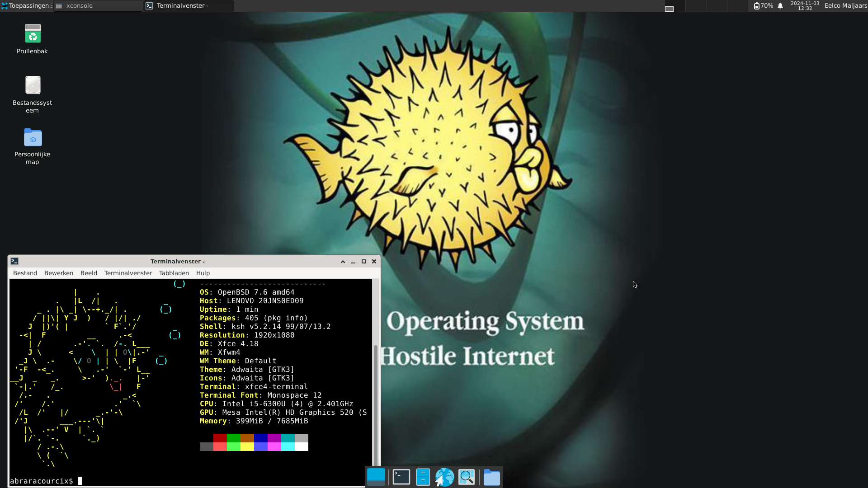Click the file manager taskbar icon
868x488 pixels.
tap(423, 476)
